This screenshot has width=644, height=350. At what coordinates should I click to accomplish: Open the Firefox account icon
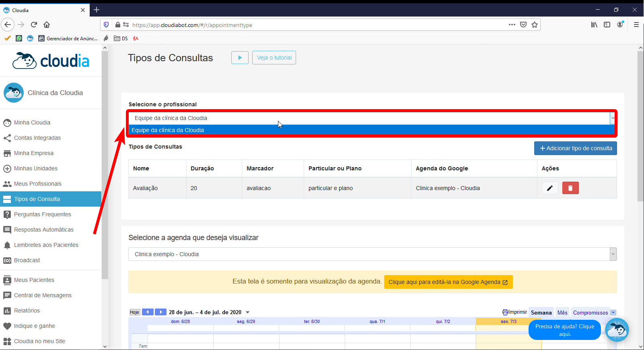620,25
